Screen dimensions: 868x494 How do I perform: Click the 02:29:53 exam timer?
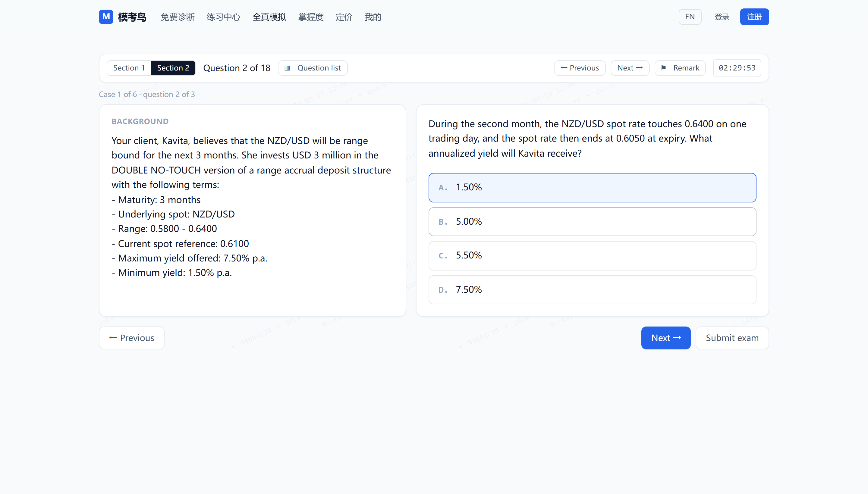click(x=737, y=68)
